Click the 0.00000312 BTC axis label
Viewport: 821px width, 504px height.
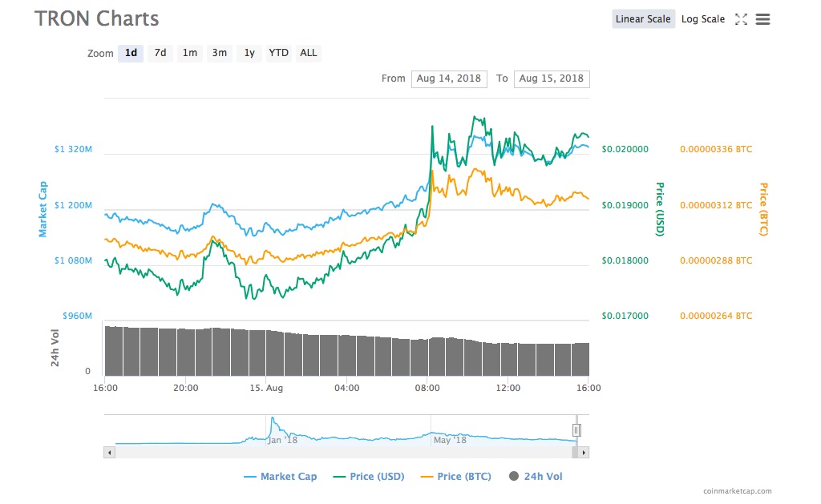(716, 205)
